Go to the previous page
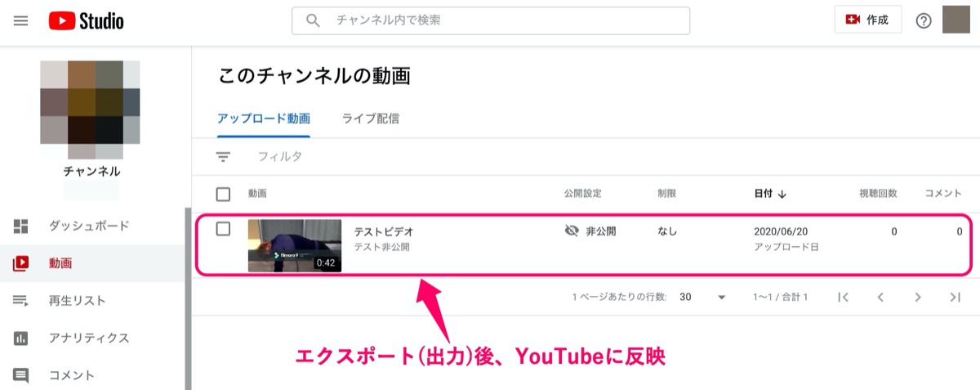 coord(880,297)
